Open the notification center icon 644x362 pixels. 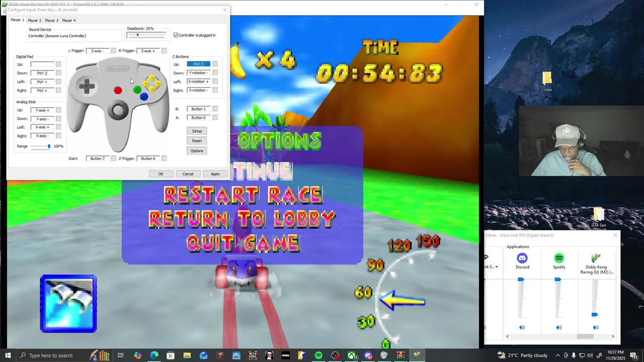tap(634, 355)
